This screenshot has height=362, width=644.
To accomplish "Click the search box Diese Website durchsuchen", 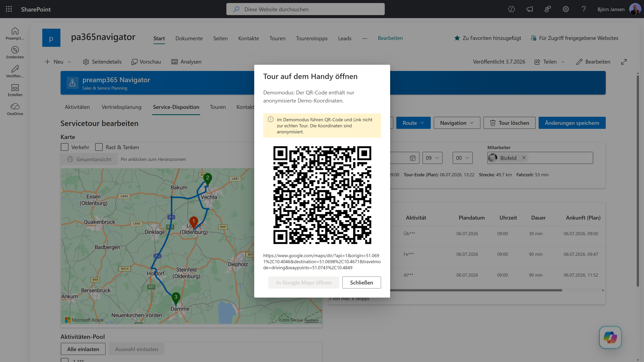I will coord(306,9).
